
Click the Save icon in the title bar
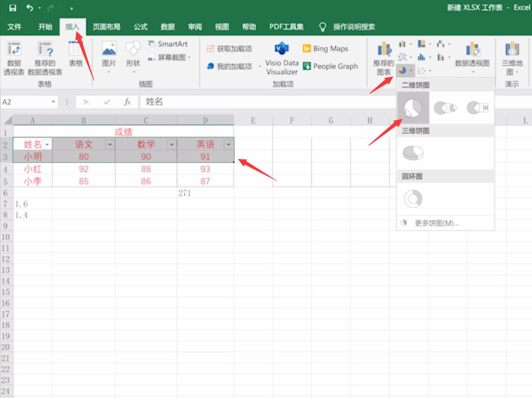click(x=13, y=8)
